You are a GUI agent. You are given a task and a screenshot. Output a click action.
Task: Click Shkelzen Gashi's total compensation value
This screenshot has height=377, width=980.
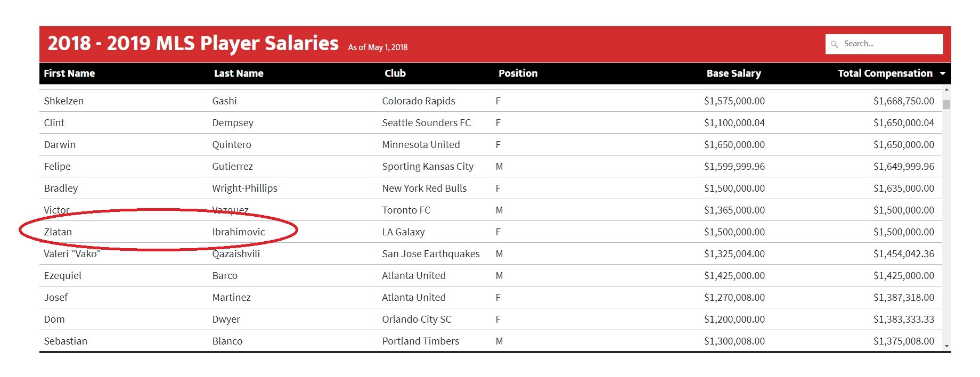[903, 101]
